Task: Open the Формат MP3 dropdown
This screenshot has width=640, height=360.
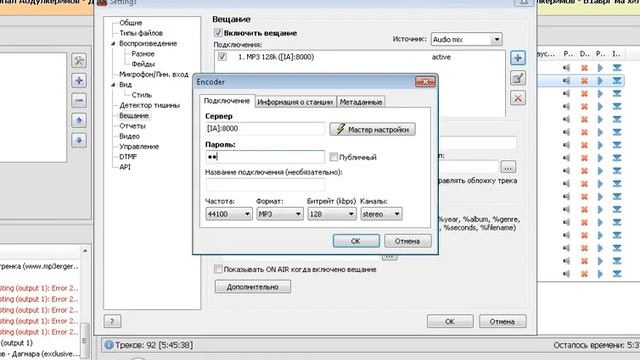Action: click(280, 214)
